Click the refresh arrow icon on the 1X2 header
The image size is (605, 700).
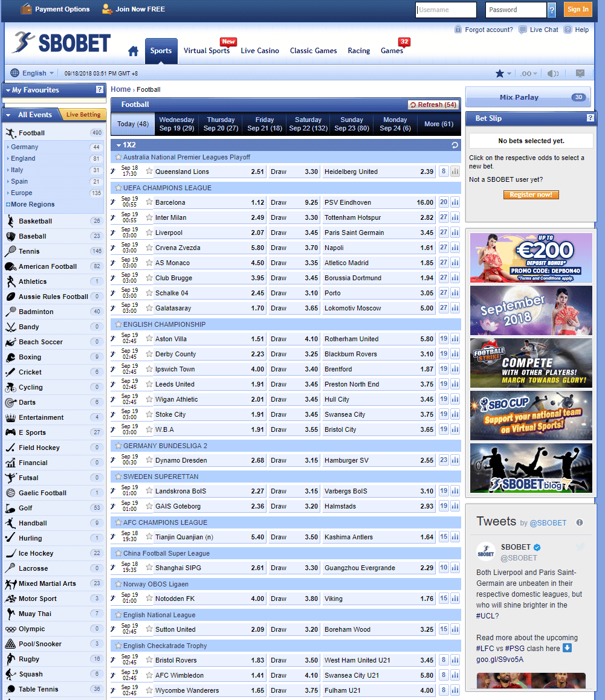pyautogui.click(x=454, y=145)
